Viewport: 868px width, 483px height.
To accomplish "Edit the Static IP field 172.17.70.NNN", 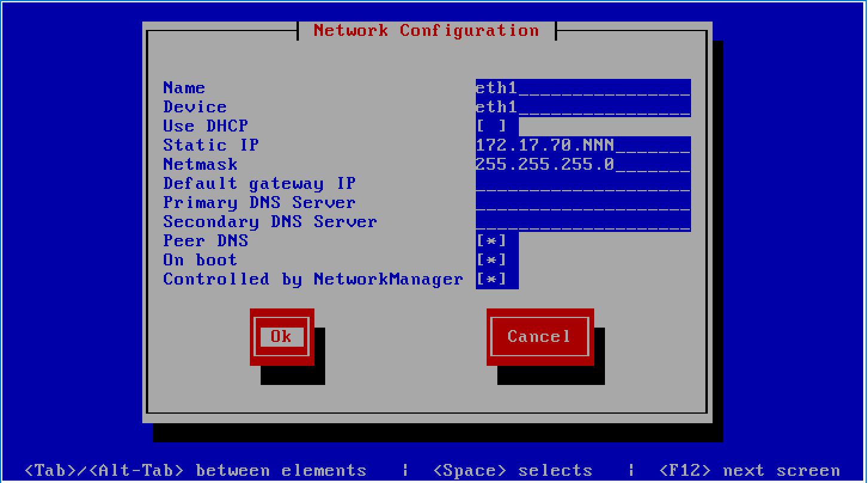I will (x=583, y=145).
